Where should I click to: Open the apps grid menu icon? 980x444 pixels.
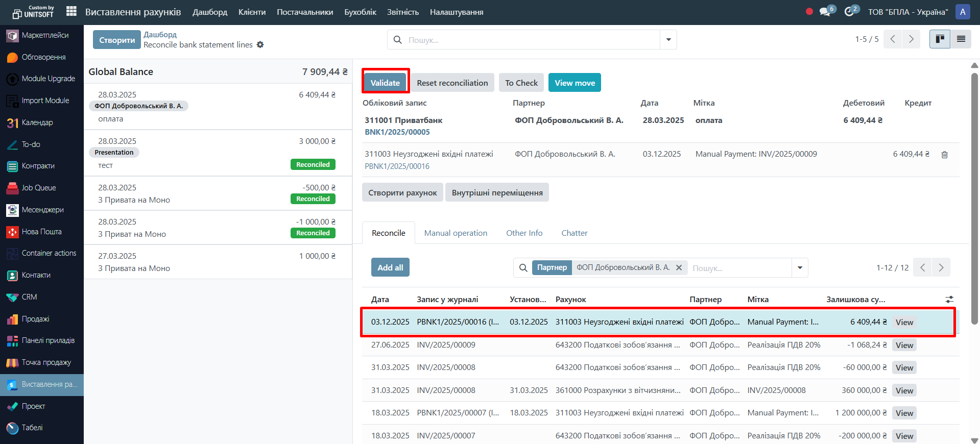click(x=71, y=11)
